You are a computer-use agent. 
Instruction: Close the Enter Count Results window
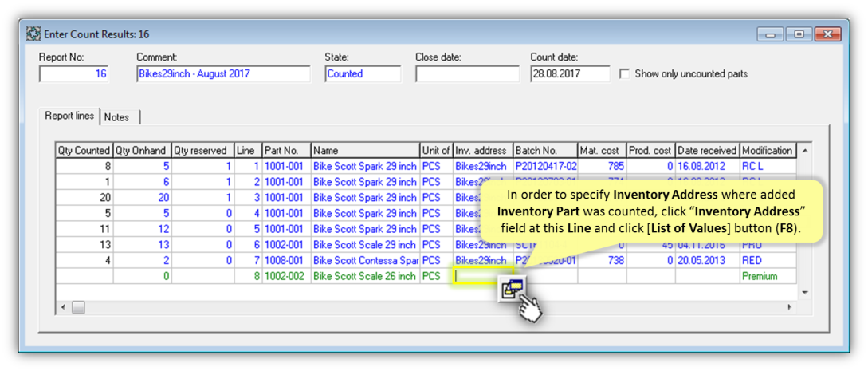(x=827, y=34)
